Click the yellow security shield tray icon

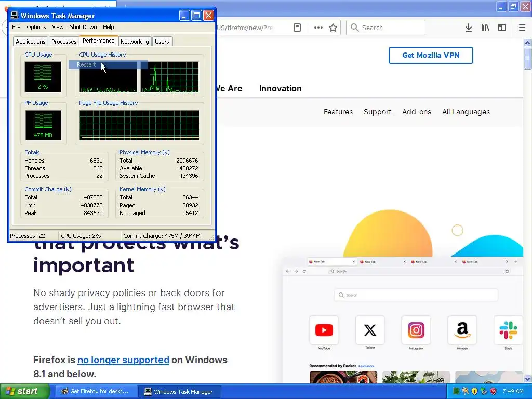coord(475,391)
